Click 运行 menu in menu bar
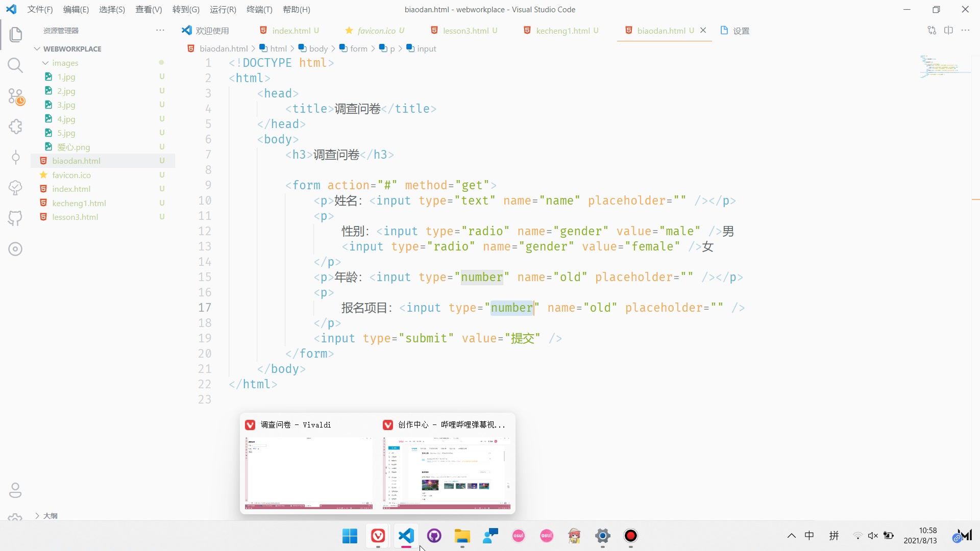 click(223, 9)
